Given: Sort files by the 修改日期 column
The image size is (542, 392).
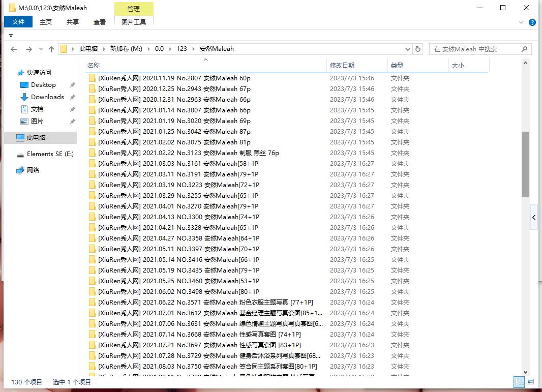Looking at the screenshot, I should (x=357, y=65).
